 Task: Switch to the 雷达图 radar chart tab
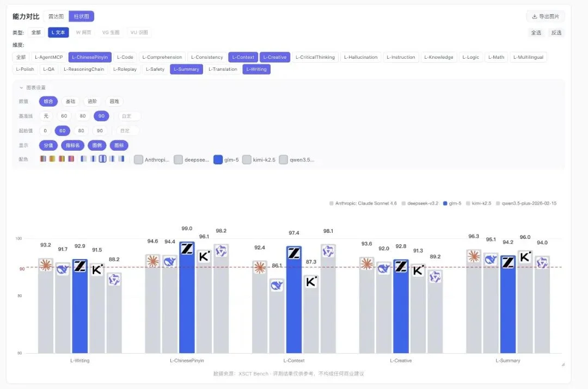[x=56, y=16]
